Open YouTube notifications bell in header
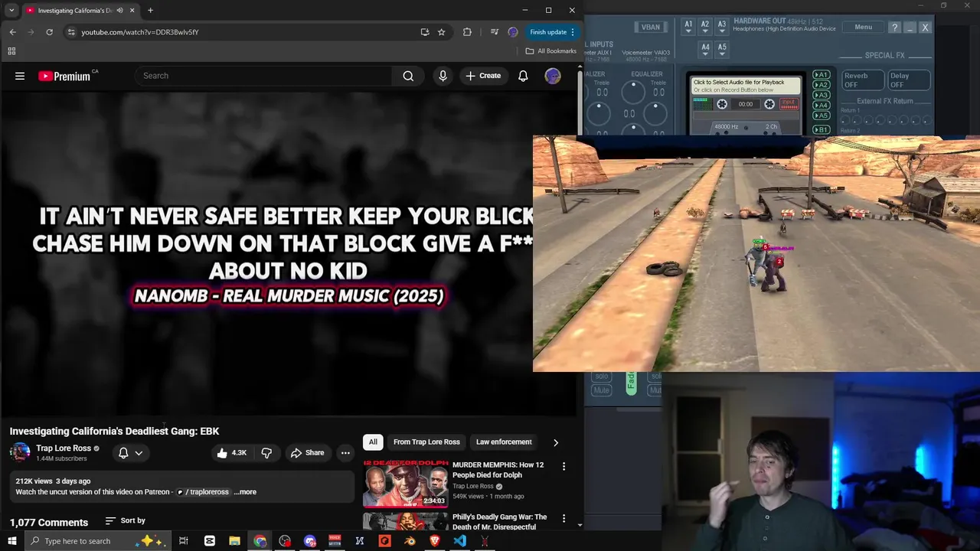 (x=523, y=76)
